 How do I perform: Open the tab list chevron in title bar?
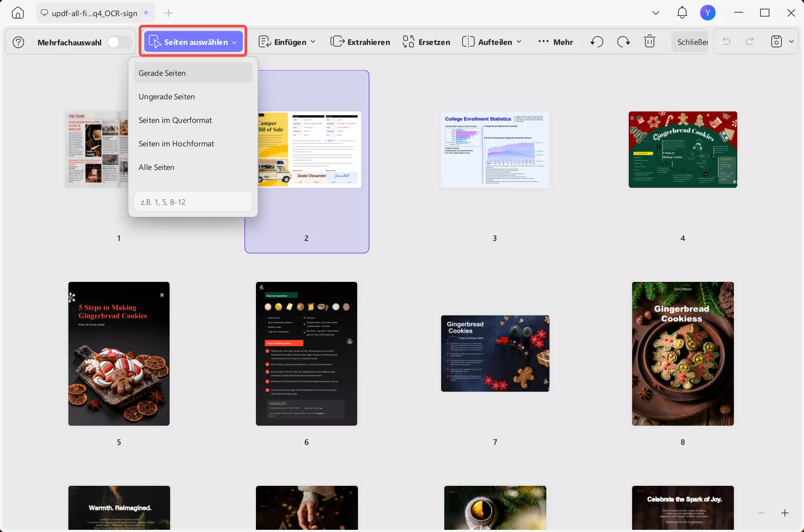click(655, 13)
